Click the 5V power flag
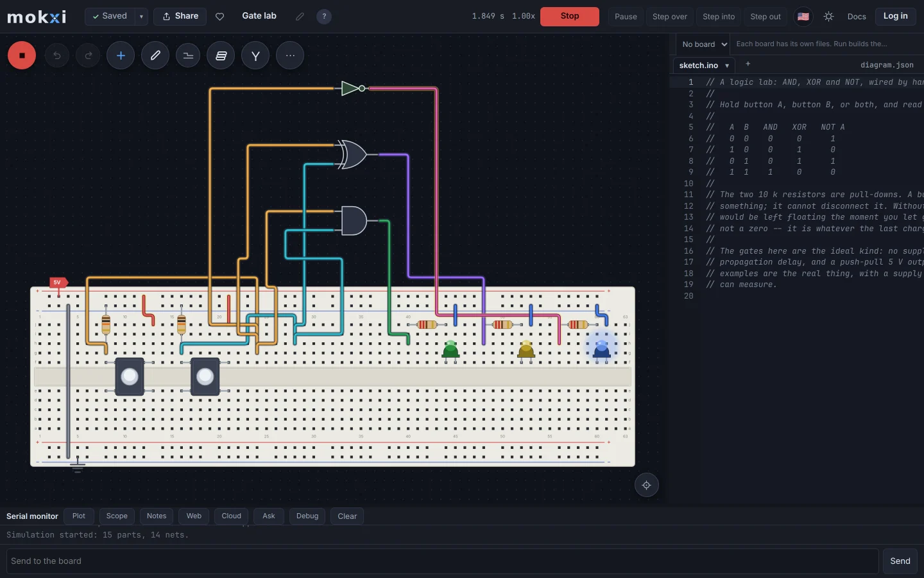The height and width of the screenshot is (578, 924). (x=58, y=283)
